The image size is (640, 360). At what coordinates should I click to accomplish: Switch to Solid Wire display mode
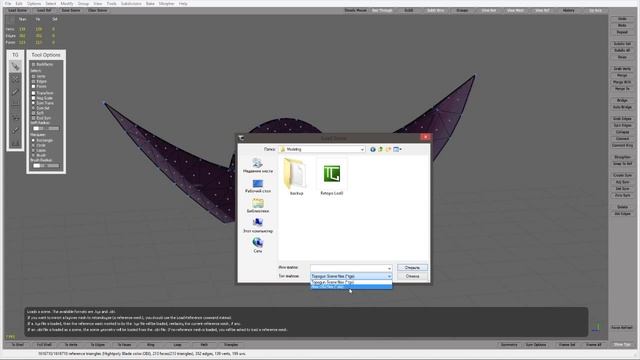click(x=436, y=10)
